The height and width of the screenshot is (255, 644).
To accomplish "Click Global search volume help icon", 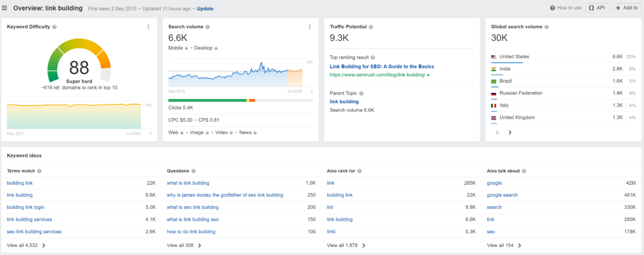I will click(547, 27).
